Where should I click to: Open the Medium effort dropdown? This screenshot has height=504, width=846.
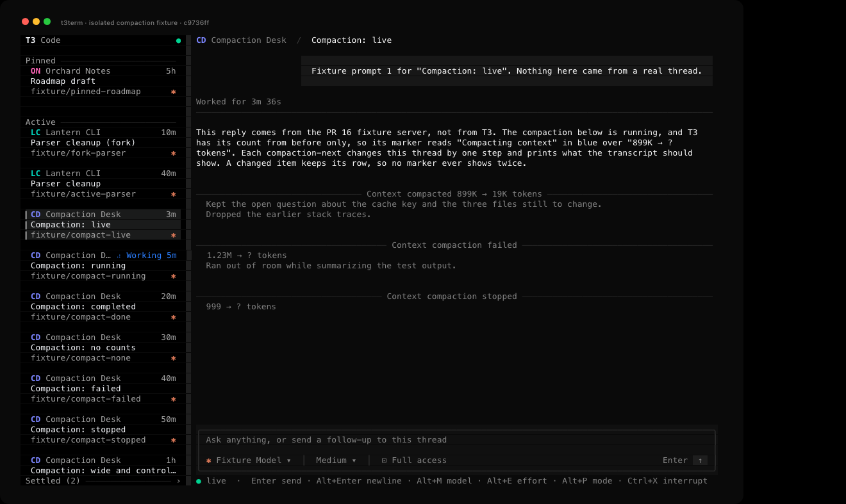click(x=336, y=460)
